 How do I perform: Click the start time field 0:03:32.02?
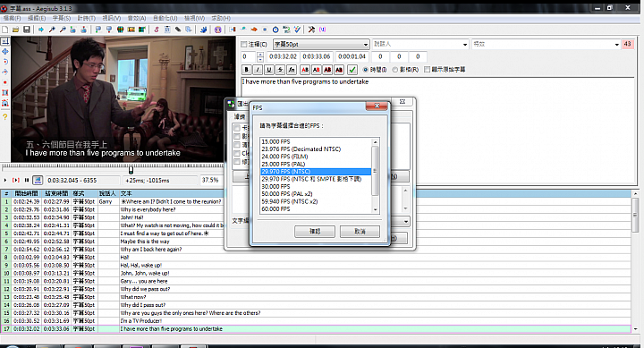point(283,56)
